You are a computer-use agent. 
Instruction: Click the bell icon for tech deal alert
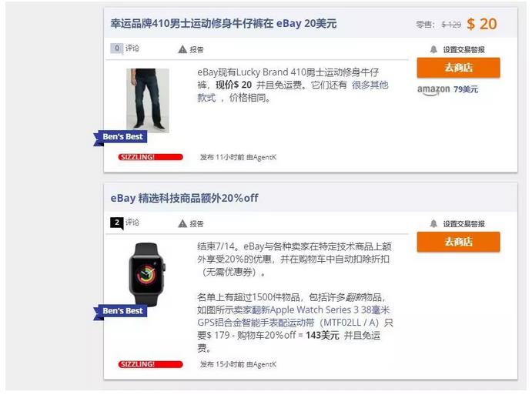433,223
